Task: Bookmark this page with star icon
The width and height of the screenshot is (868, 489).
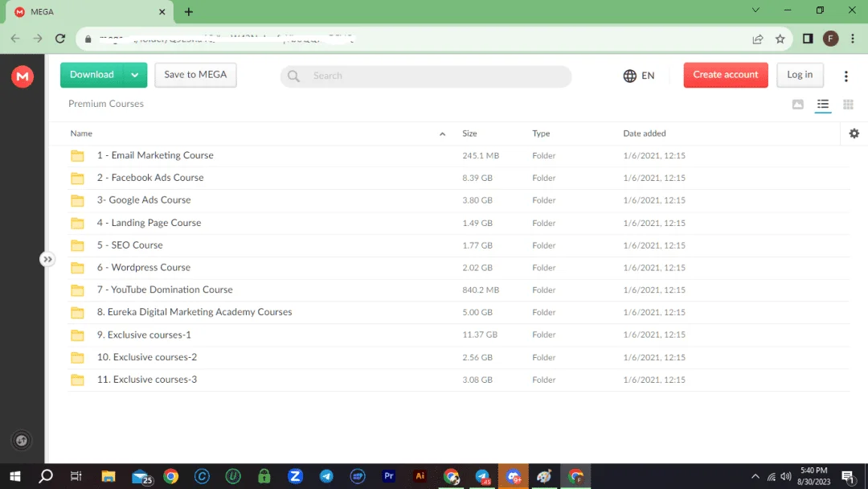Action: 780,39
